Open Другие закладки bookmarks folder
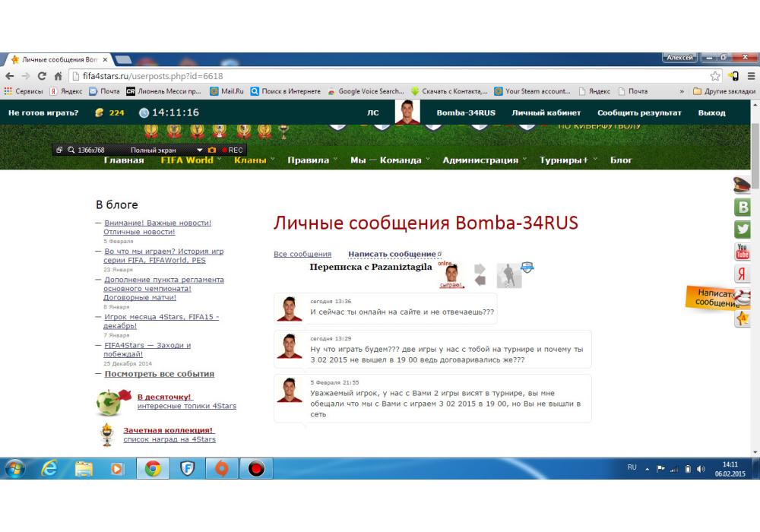This screenshot has height=532, width=760. (x=724, y=91)
